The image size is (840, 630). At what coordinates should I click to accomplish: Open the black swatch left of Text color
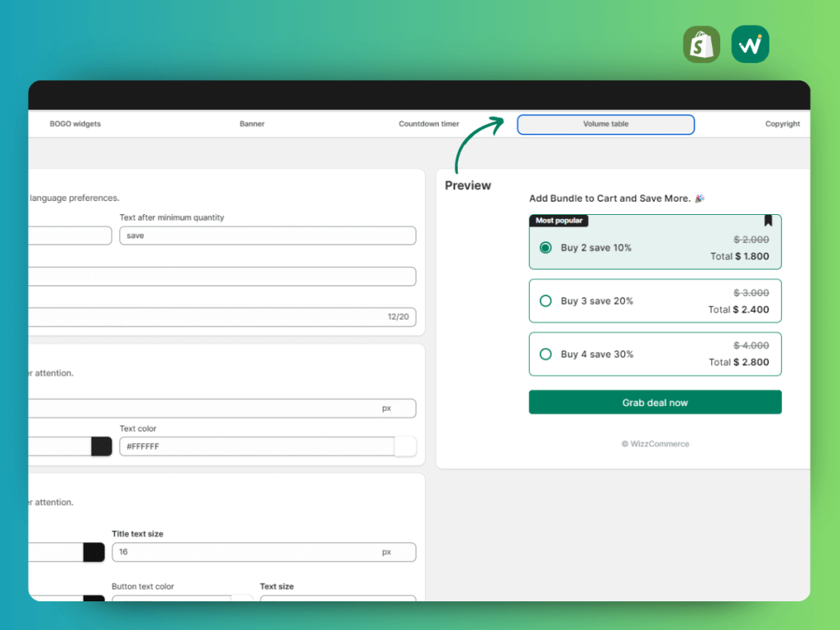click(101, 447)
